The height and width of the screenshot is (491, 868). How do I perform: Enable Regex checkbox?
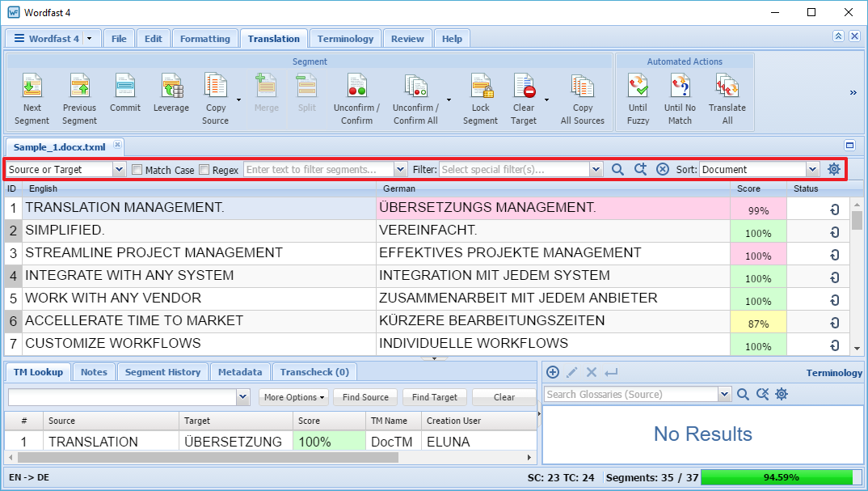point(204,170)
